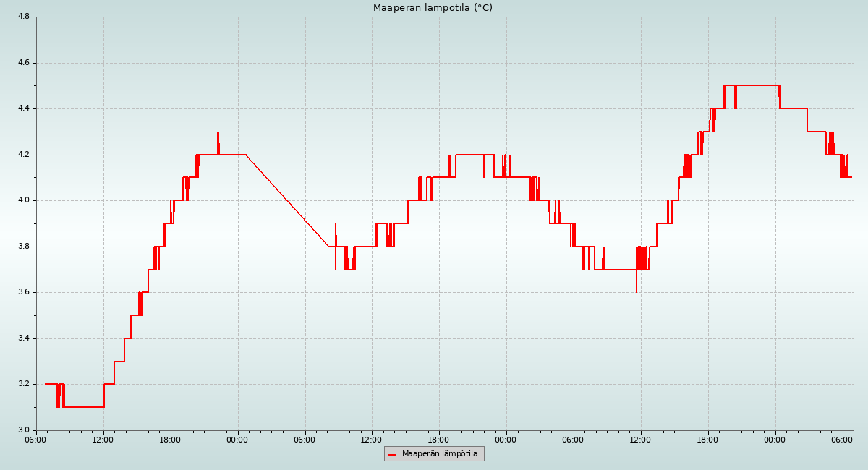This screenshot has width=868, height=470.
Task: Click the 3.2 y-axis label
Action: click(22, 384)
